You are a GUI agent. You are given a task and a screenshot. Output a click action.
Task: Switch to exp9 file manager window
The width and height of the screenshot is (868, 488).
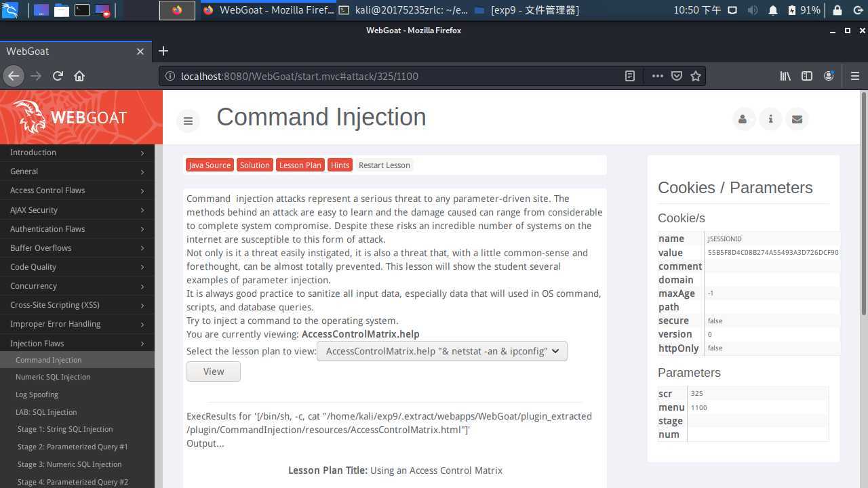(x=527, y=10)
